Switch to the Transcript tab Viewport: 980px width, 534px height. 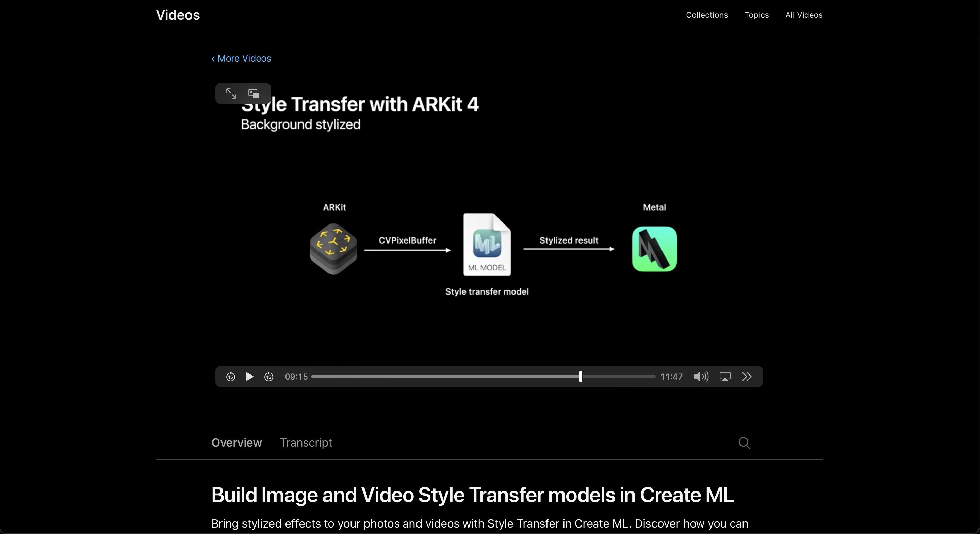pos(306,443)
